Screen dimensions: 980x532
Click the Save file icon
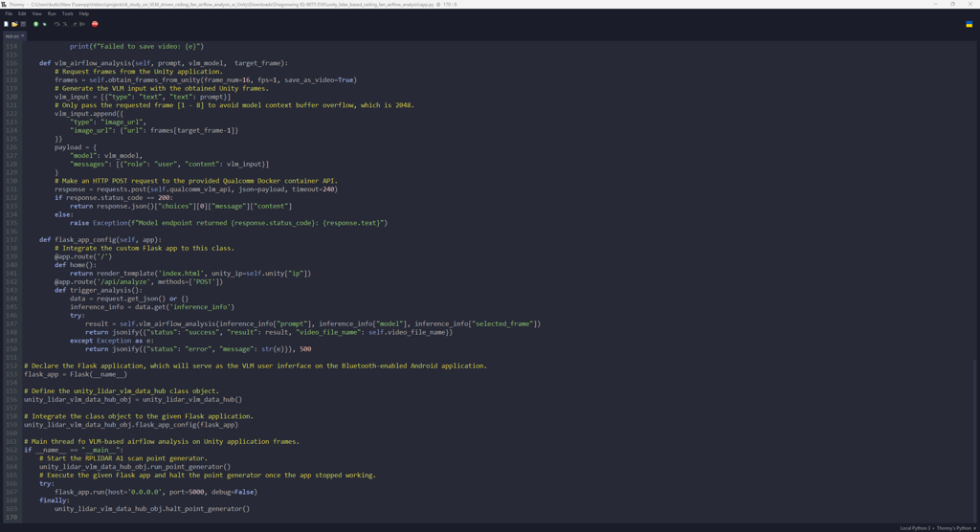click(23, 24)
